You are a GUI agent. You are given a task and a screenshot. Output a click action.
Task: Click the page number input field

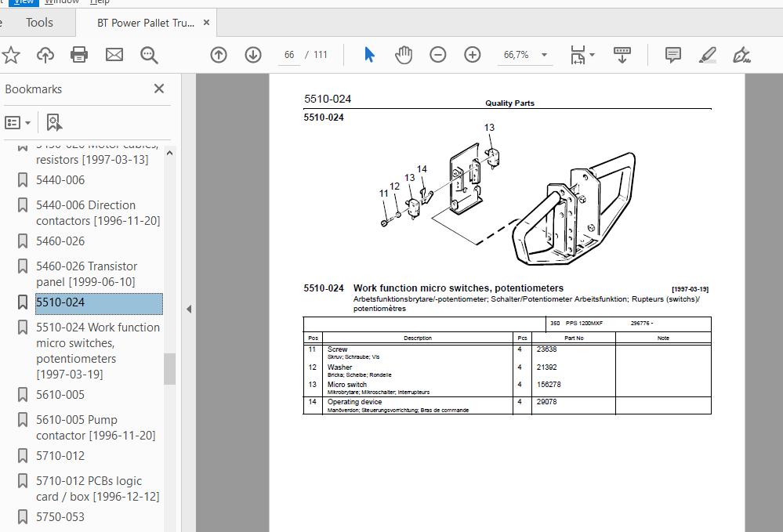click(x=289, y=55)
